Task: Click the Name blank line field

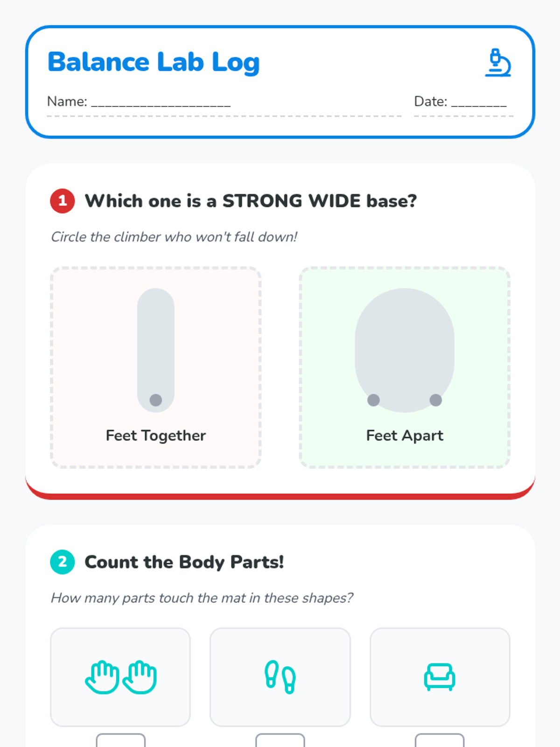Action: click(161, 102)
